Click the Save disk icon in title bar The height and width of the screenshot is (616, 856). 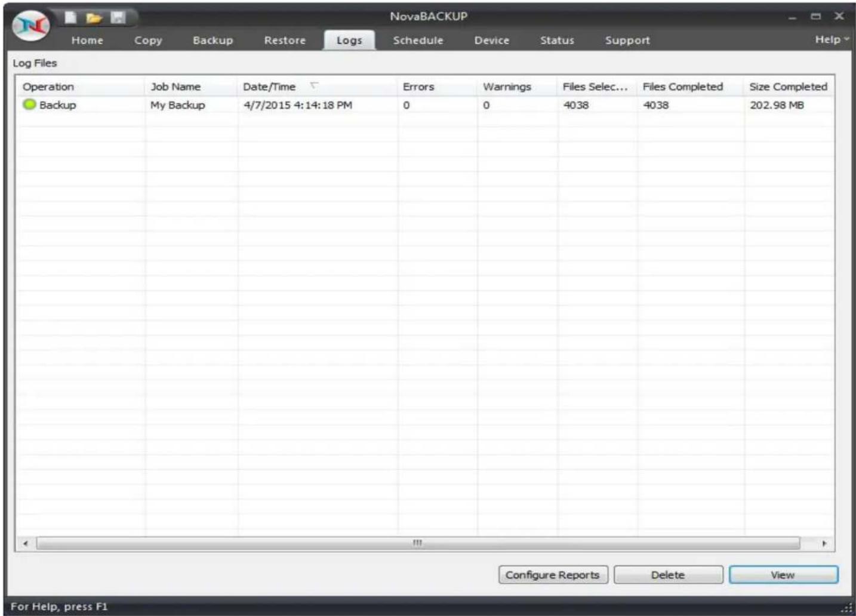coord(118,17)
